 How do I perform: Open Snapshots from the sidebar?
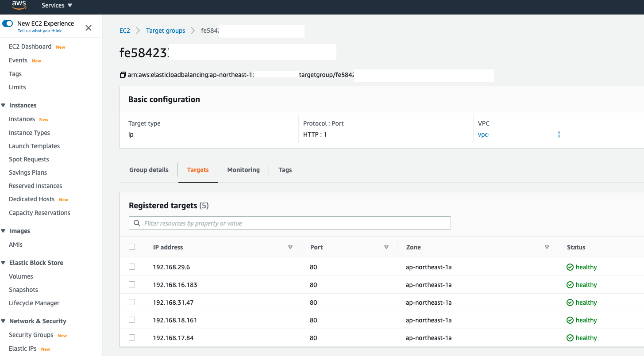tap(23, 290)
